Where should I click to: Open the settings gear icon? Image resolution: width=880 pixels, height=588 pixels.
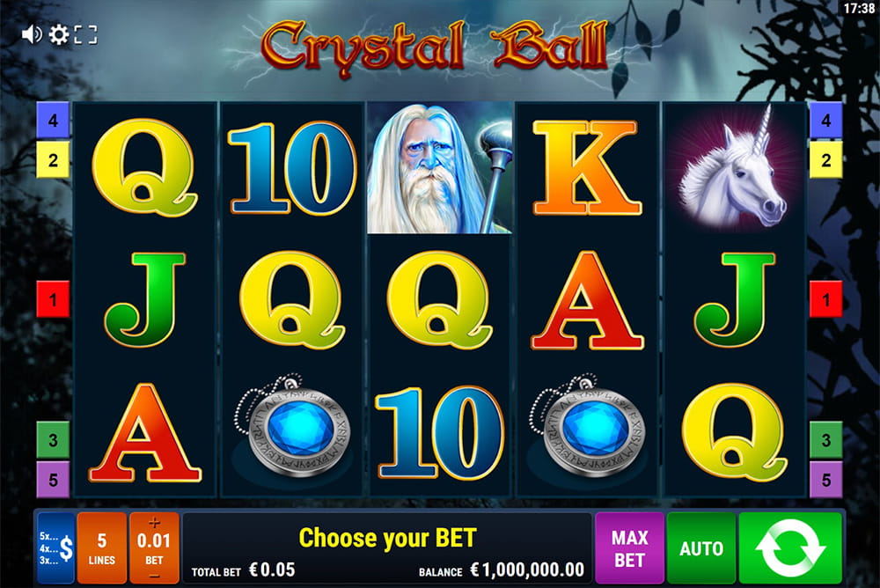coord(58,35)
